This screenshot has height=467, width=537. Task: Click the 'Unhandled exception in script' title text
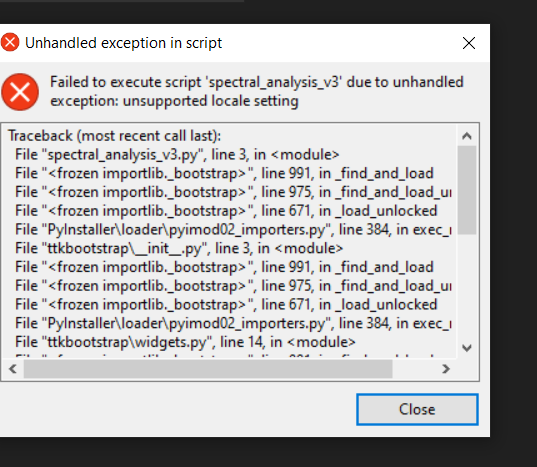point(124,43)
